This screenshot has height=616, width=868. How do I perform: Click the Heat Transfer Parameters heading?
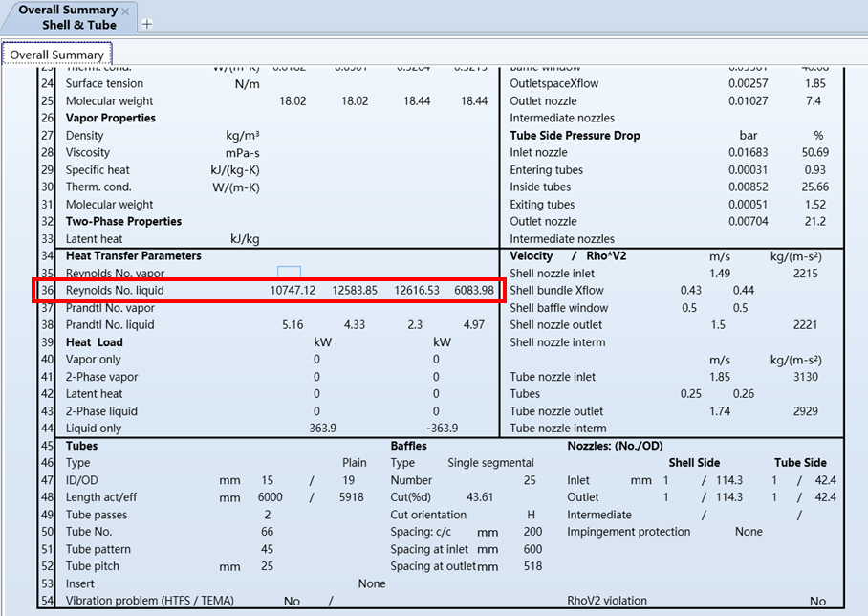(x=134, y=256)
